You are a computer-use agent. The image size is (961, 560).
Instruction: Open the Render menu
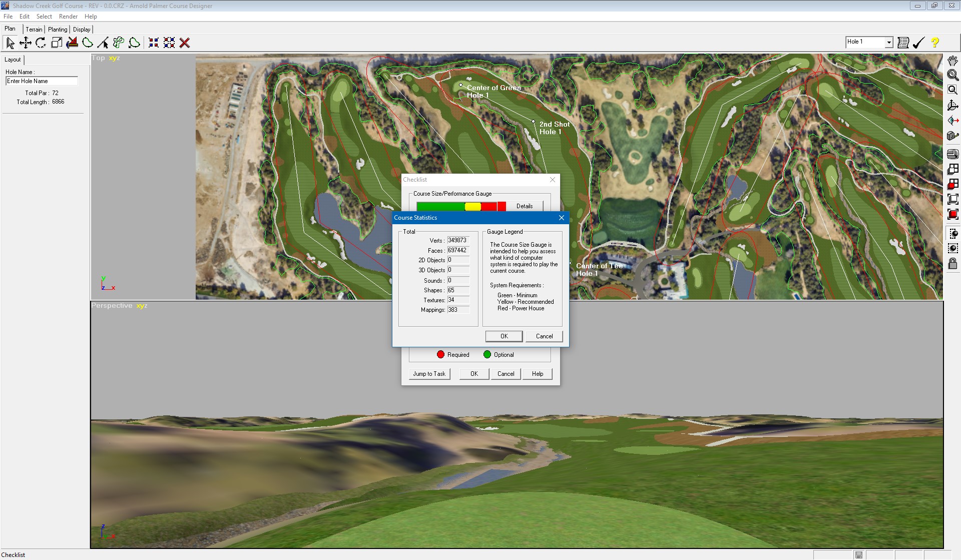click(x=68, y=17)
